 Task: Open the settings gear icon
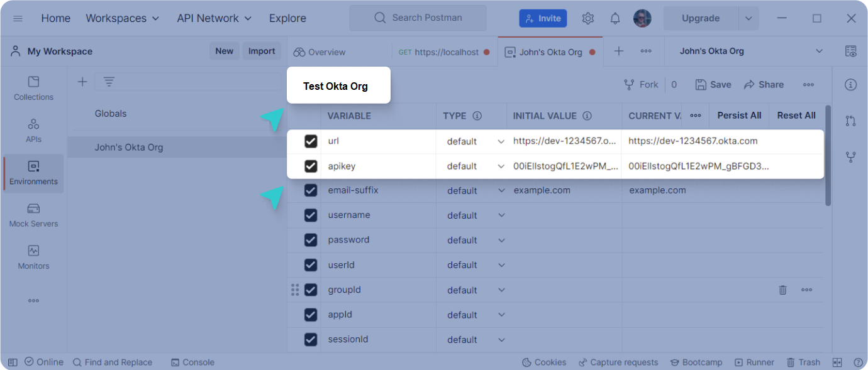[x=588, y=18]
